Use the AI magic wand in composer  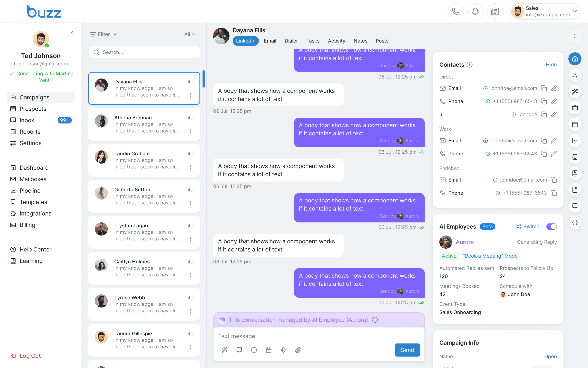coord(225,350)
